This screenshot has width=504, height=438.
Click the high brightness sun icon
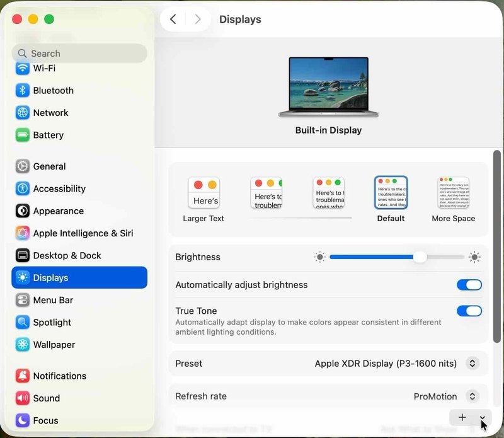pos(474,257)
